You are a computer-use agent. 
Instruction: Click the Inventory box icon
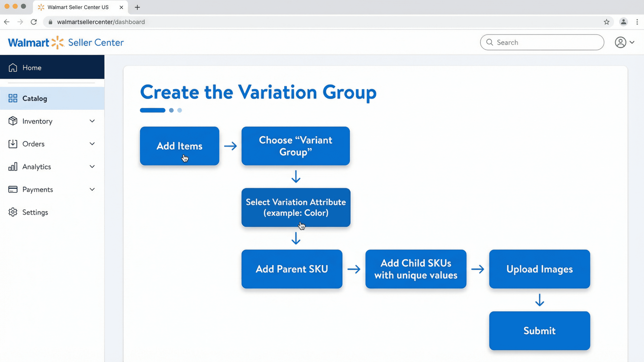click(x=13, y=121)
